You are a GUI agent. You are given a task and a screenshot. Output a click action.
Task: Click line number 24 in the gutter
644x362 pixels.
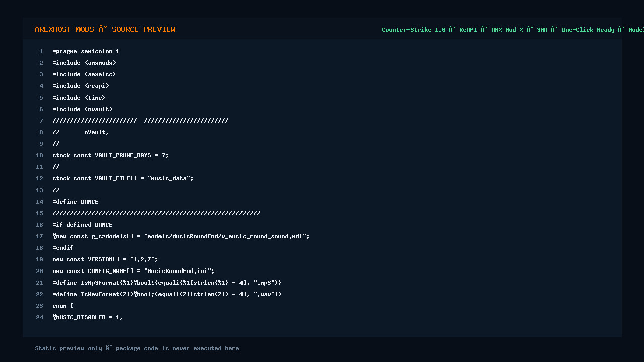39,317
